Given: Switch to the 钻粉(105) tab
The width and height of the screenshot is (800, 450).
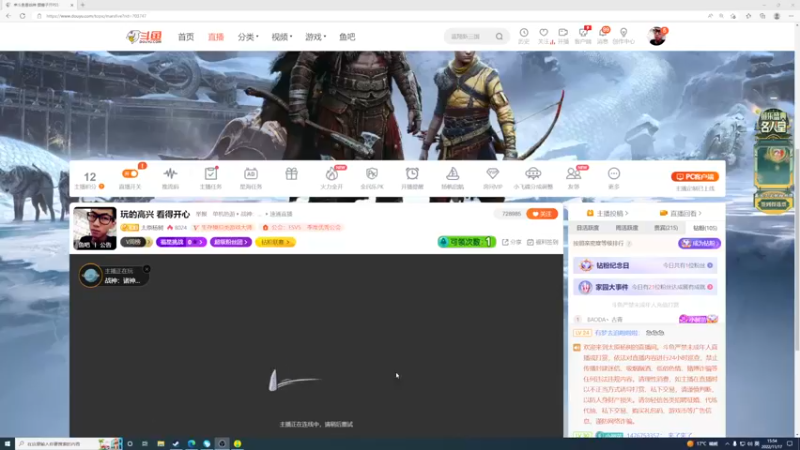Looking at the screenshot, I should click(x=705, y=228).
